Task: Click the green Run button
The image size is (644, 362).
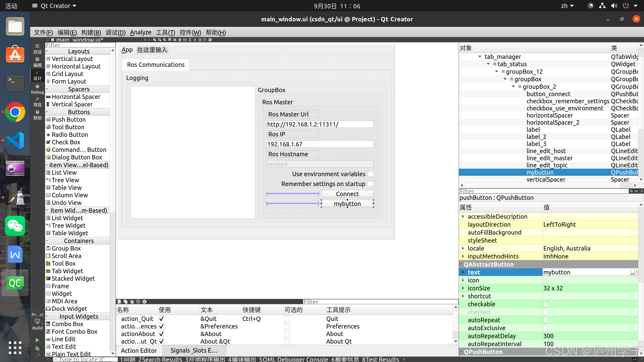Action: [37, 340]
